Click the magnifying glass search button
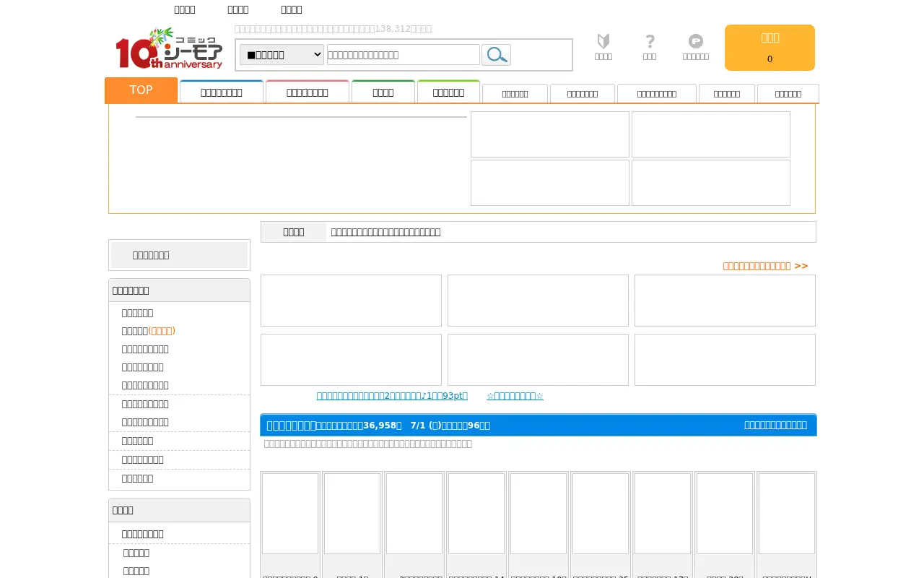The image size is (924, 578). [496, 55]
